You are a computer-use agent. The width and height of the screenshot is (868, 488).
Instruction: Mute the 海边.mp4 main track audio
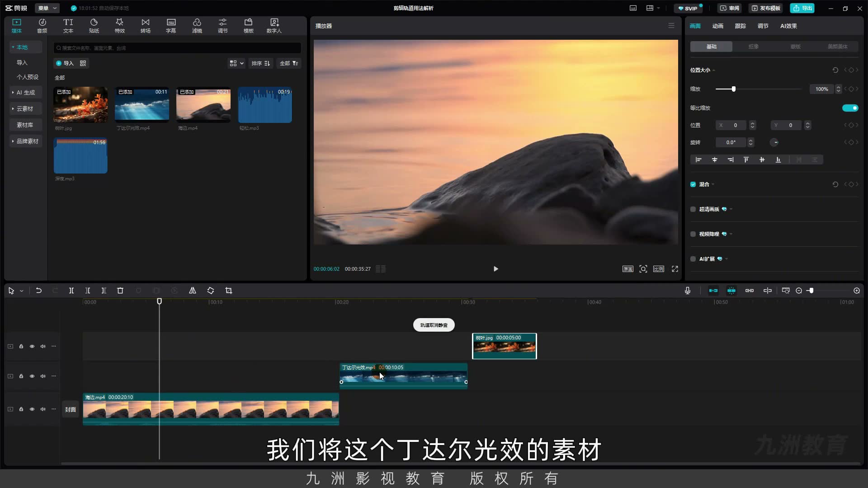coord(43,409)
